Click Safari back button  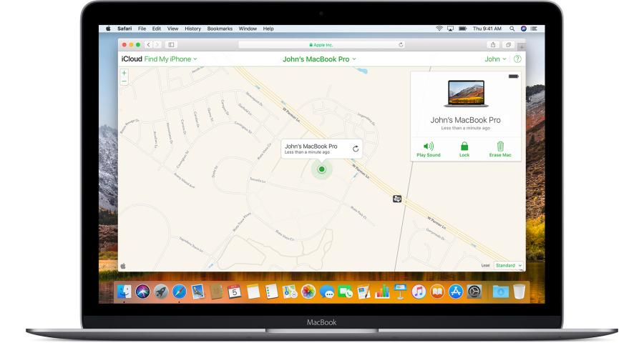pos(148,45)
